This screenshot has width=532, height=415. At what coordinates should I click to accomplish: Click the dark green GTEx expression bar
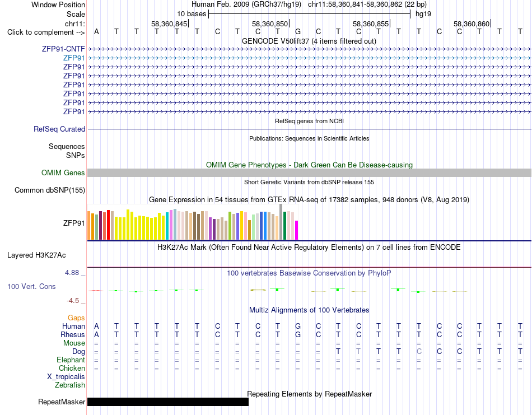coord(284,226)
